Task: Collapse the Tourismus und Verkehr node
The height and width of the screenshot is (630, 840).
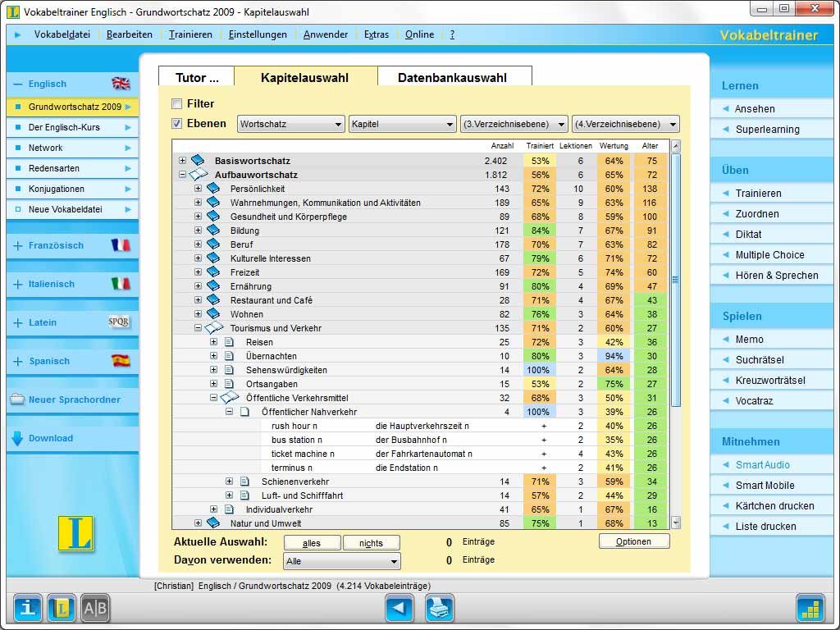Action: tap(198, 327)
